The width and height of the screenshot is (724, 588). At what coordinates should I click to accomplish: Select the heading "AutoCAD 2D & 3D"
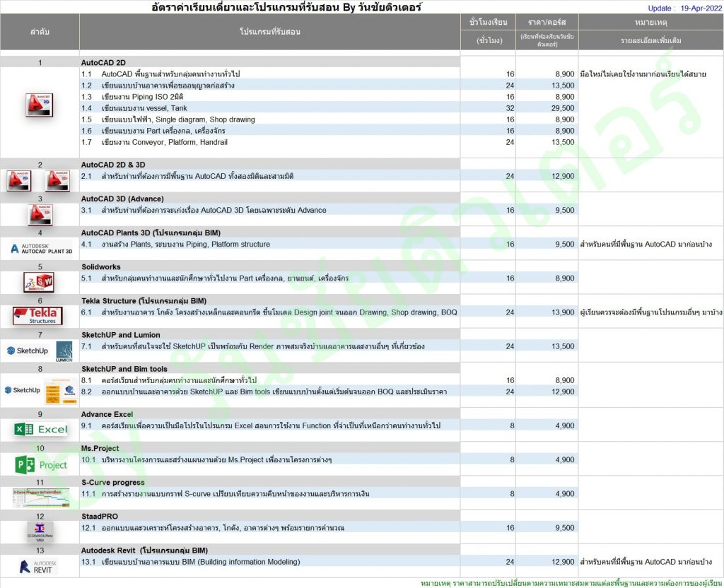113,165
